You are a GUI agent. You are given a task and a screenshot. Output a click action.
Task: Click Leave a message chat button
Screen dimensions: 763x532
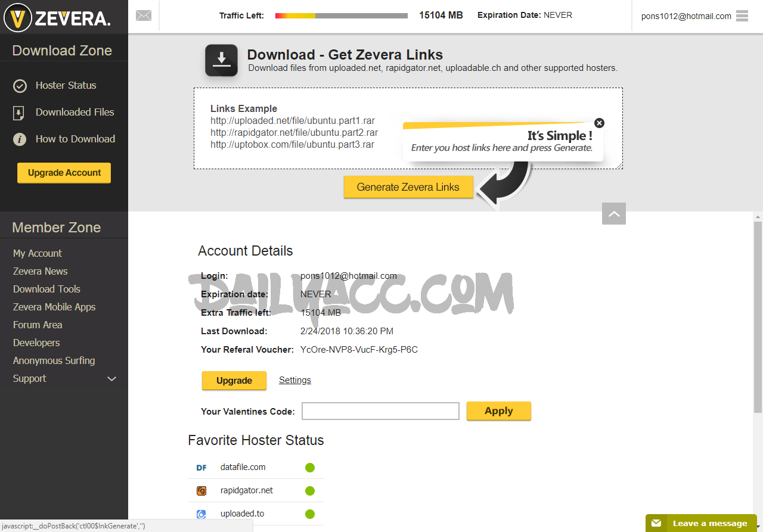click(701, 523)
